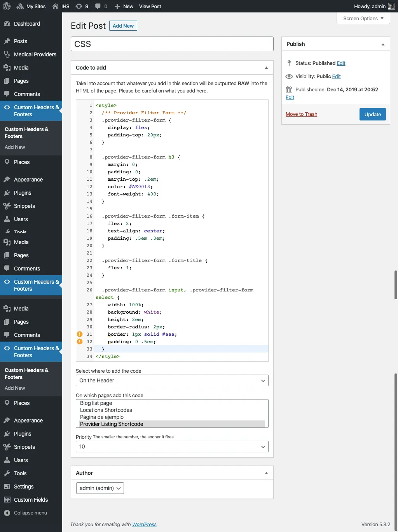Visit the IHS site home icon
The image size is (398, 532).
coord(55,6)
